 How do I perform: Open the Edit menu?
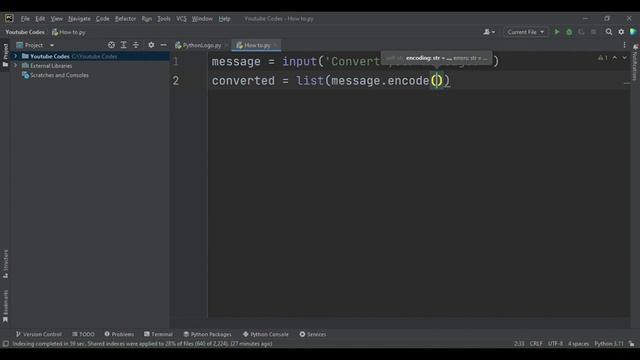40,19
